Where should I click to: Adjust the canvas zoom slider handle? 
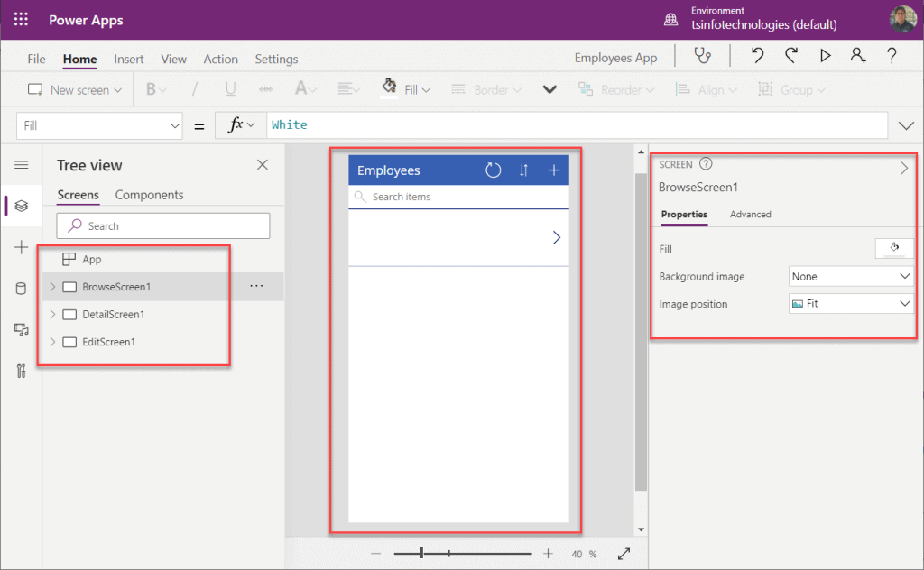[x=422, y=553]
